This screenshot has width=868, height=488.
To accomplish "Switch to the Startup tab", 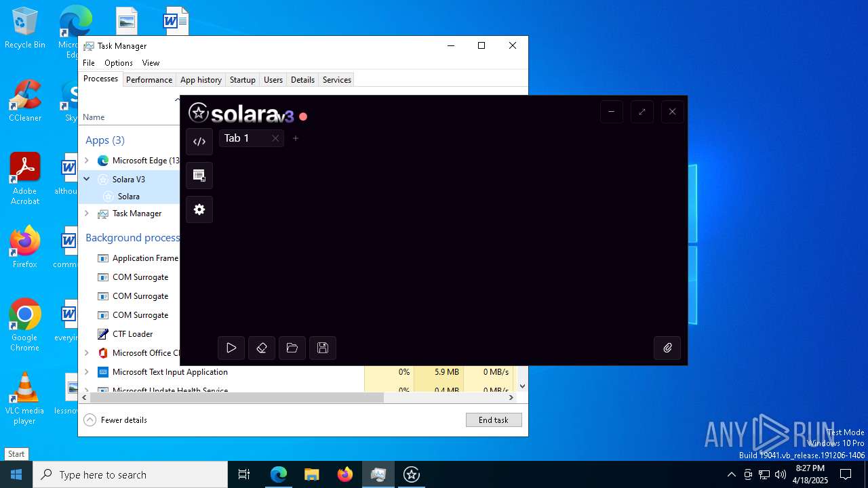I will point(242,79).
